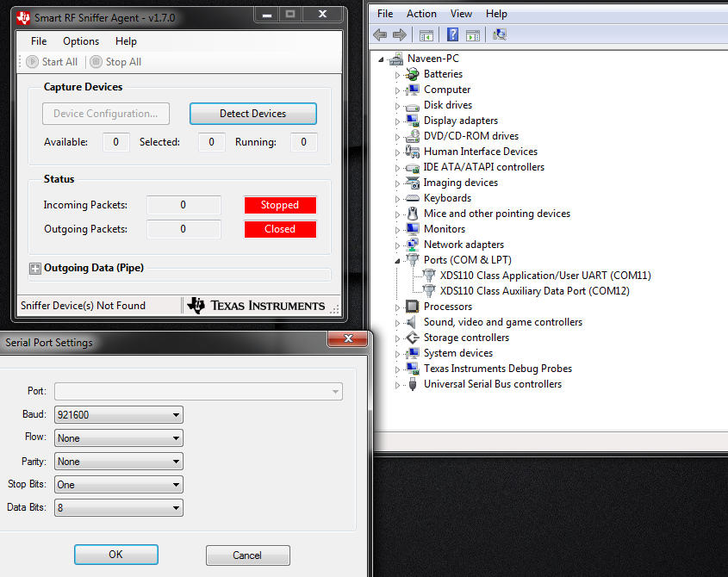This screenshot has width=728, height=577.
Task: Open the Flow control dropdown
Action: 119,437
